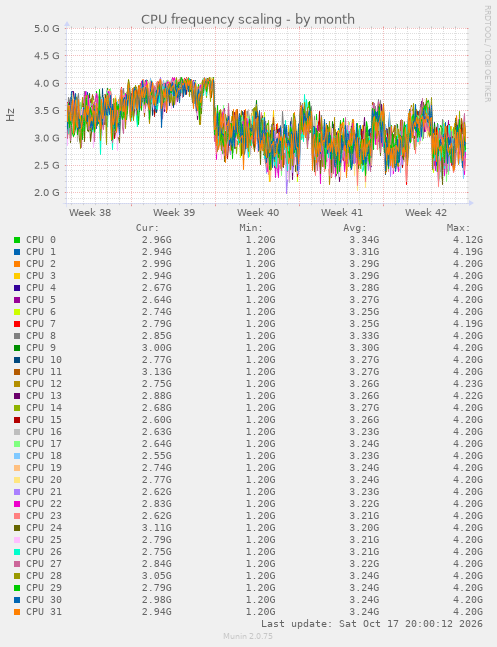Image resolution: width=497 pixels, height=647 pixels.
Task: Click the 'Avg:' column header
Action: [x=355, y=228]
